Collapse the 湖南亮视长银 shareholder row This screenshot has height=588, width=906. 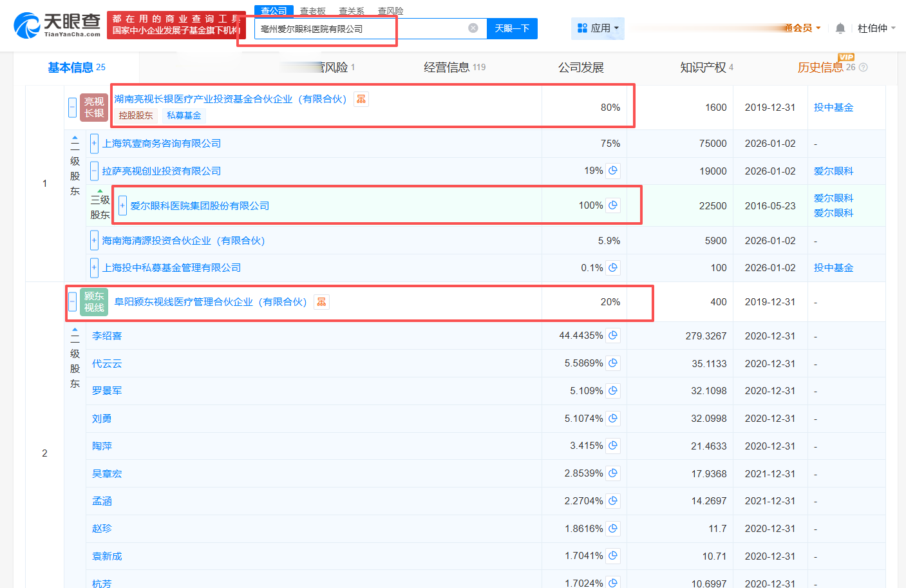[x=72, y=108]
